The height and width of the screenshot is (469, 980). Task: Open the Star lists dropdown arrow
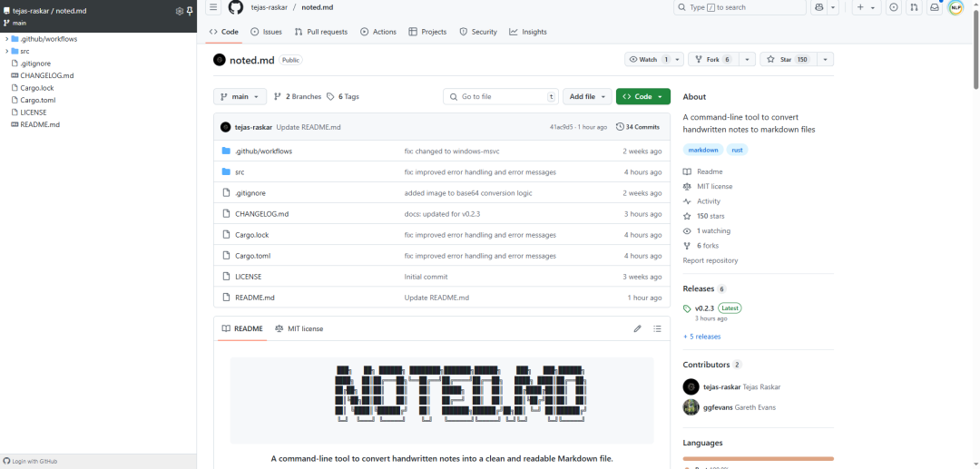825,59
